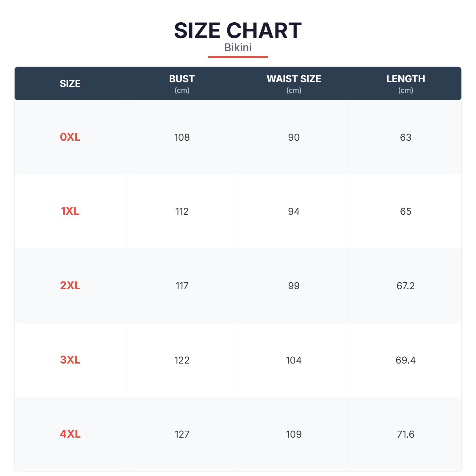Click the 2XL size label
Screen dimensions: 476x476
click(x=70, y=286)
